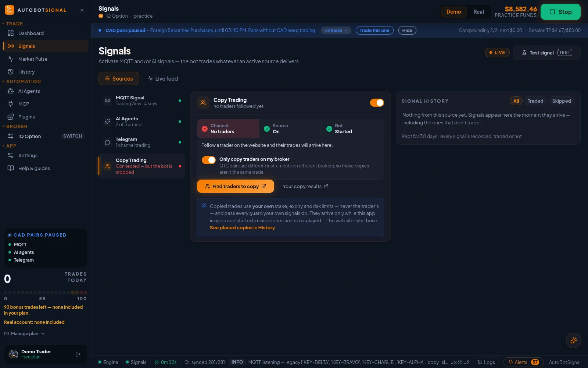Viewport: 588px width, 368px height.
Task: Open 'See placed copies in History' link
Action: pos(242,228)
